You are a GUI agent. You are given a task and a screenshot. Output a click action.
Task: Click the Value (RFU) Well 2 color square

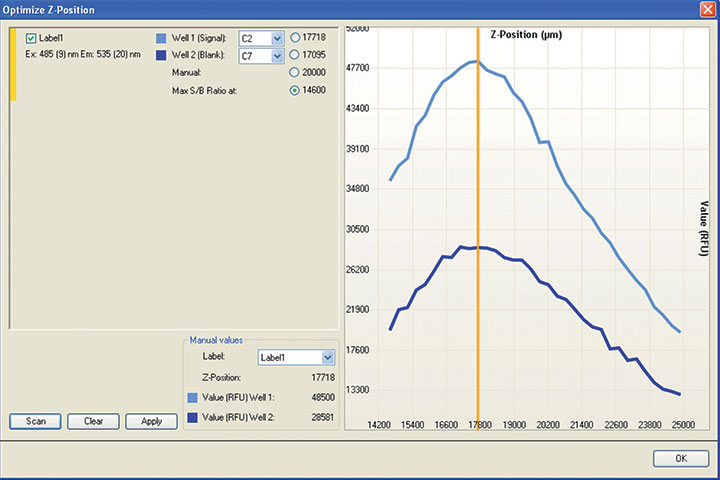(x=193, y=420)
